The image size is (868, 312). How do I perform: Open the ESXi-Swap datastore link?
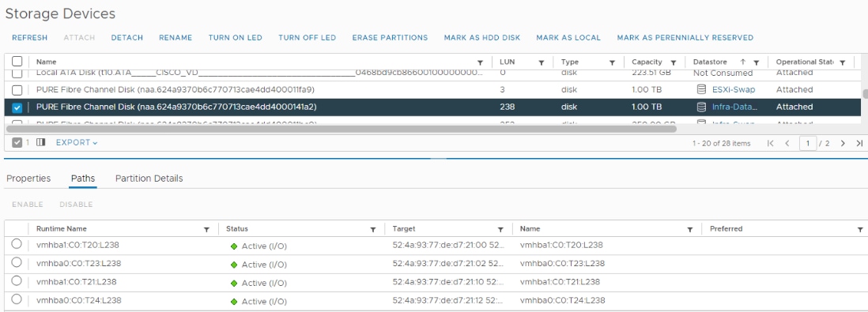(x=734, y=89)
